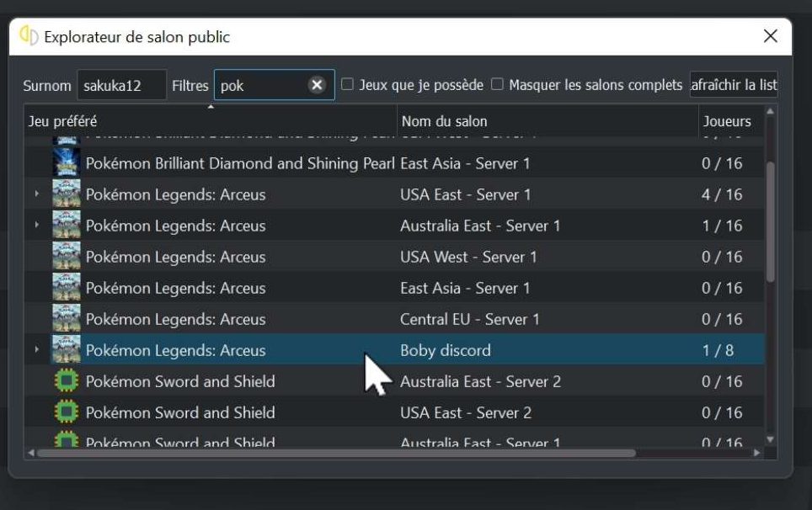
Task: Expand the Boby discord room entry
Action: click(x=37, y=350)
